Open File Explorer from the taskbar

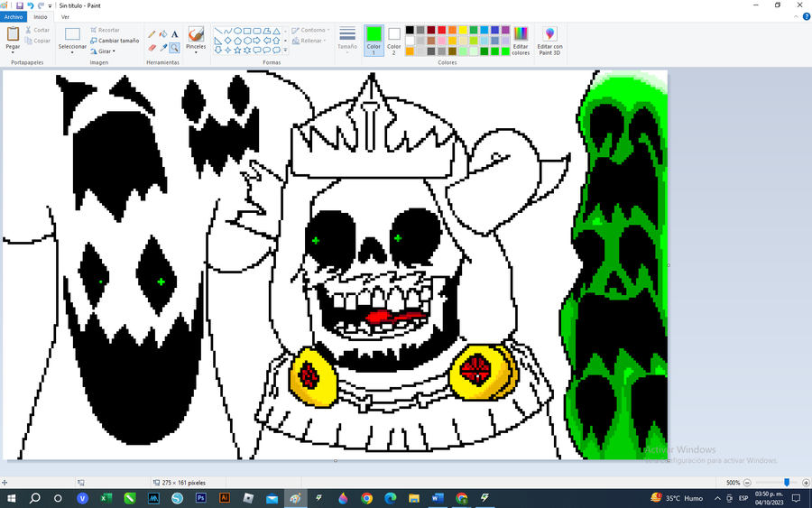(414, 498)
